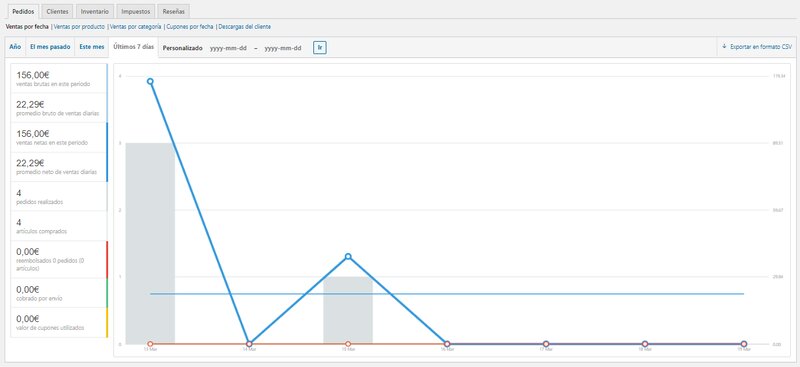Click the blue sales point at 13 Mar peak

pos(150,81)
